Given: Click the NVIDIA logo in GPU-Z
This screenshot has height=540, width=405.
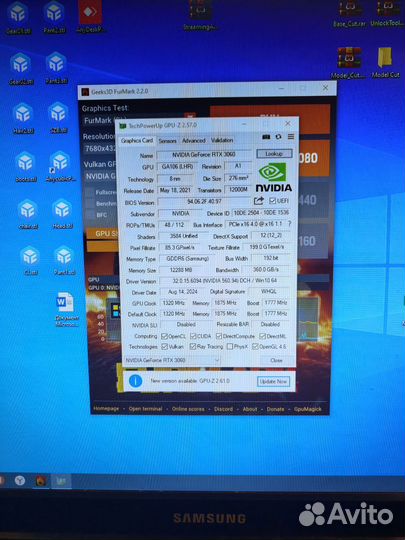Looking at the screenshot, I should point(273,177).
